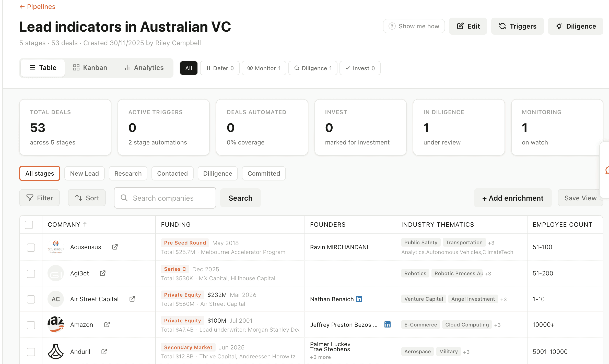Filter to Committed stage

pyautogui.click(x=264, y=173)
